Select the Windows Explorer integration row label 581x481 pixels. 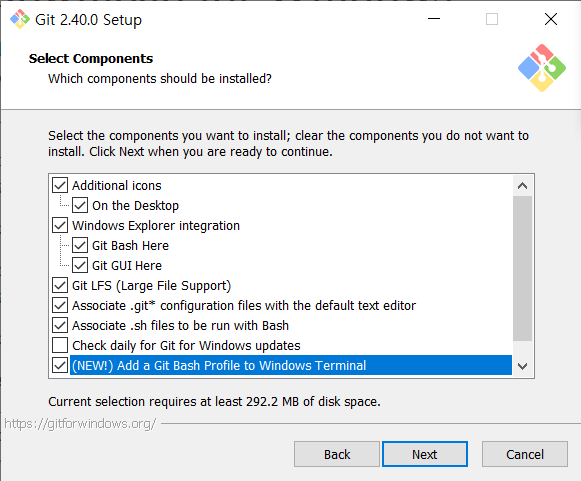click(x=156, y=225)
